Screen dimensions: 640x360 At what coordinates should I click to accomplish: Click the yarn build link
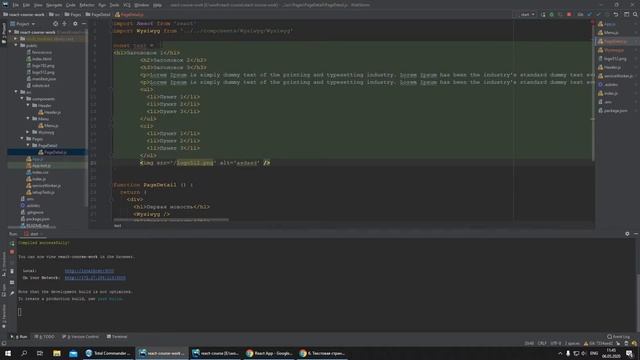coord(110,299)
